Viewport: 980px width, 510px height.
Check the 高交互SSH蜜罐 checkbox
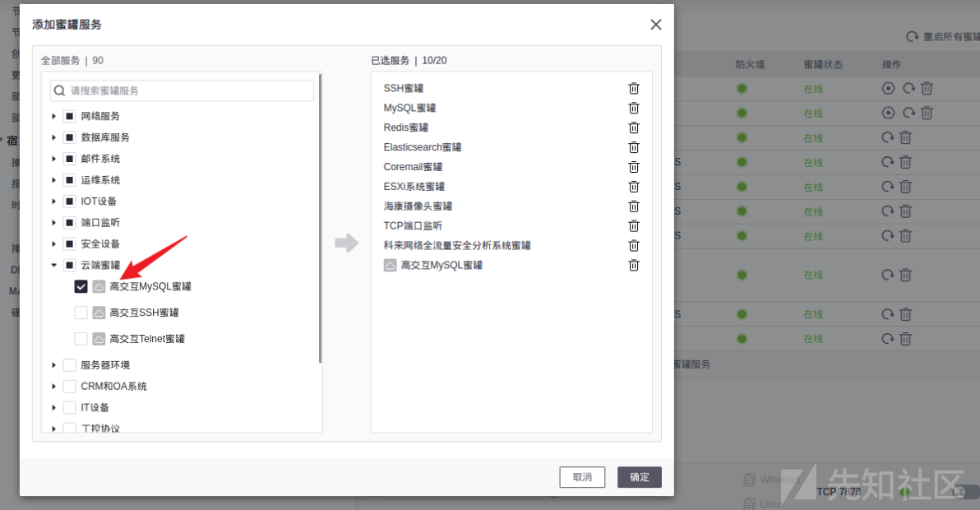(81, 313)
